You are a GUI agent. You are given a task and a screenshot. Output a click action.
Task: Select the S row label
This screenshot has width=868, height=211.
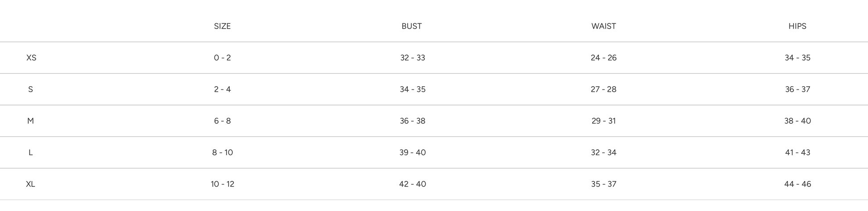point(30,89)
